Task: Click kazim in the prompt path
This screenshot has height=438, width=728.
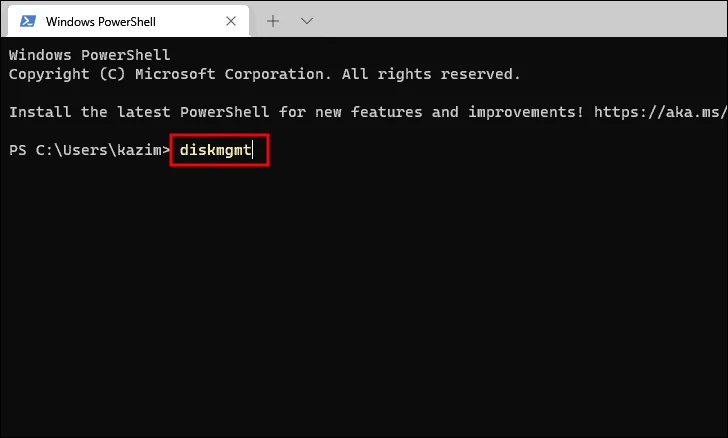Action: pos(138,150)
